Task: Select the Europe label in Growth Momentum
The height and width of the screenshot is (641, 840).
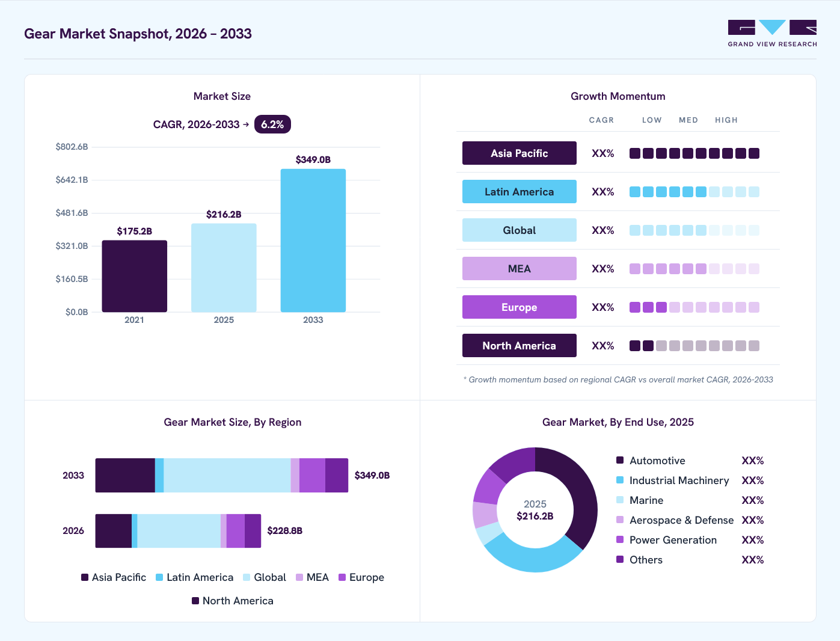Action: click(x=520, y=307)
